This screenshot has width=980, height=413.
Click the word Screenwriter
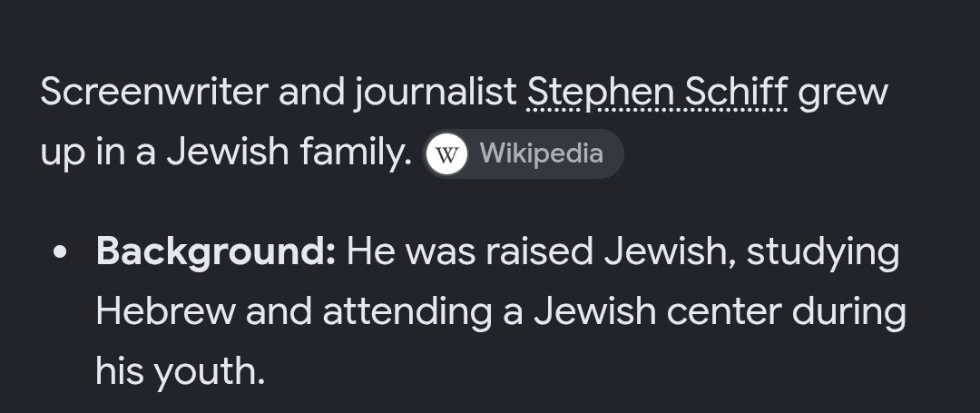point(153,92)
